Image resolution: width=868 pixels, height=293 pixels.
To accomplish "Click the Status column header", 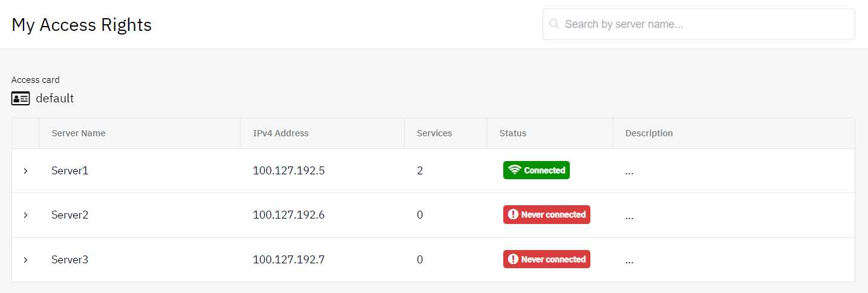I will coord(513,133).
